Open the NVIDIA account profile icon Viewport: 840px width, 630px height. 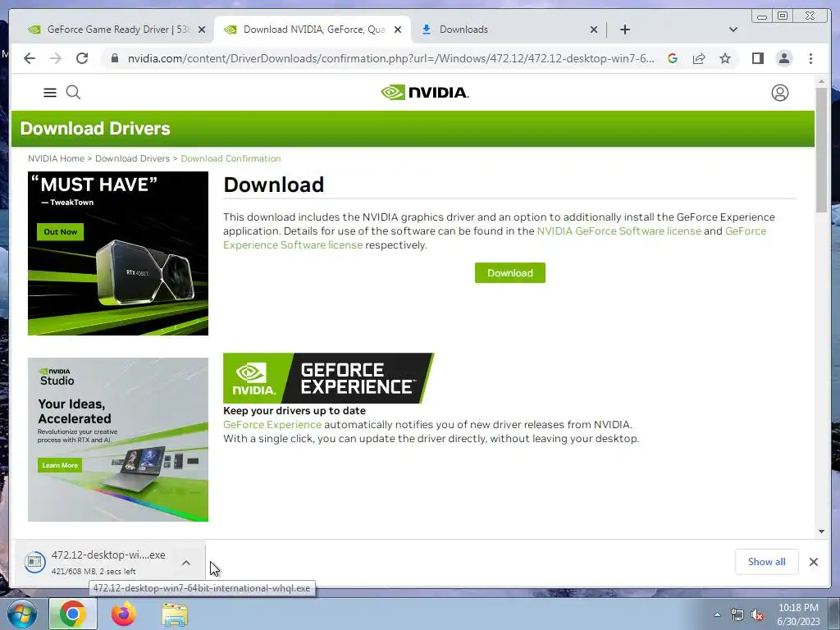[x=779, y=93]
